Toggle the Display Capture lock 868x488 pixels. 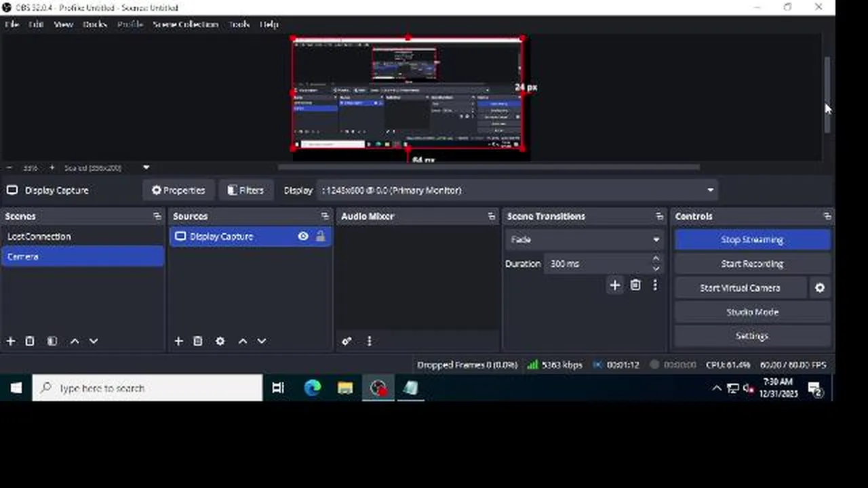point(320,237)
